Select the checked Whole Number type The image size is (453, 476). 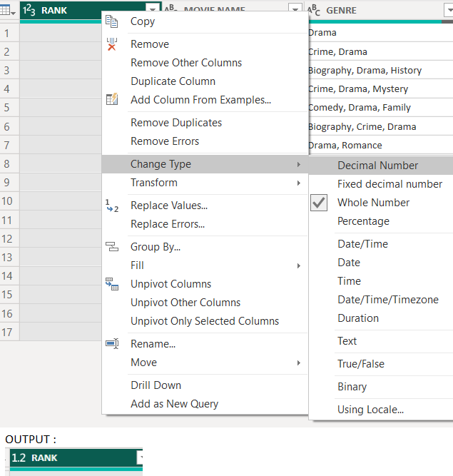pyautogui.click(x=373, y=203)
